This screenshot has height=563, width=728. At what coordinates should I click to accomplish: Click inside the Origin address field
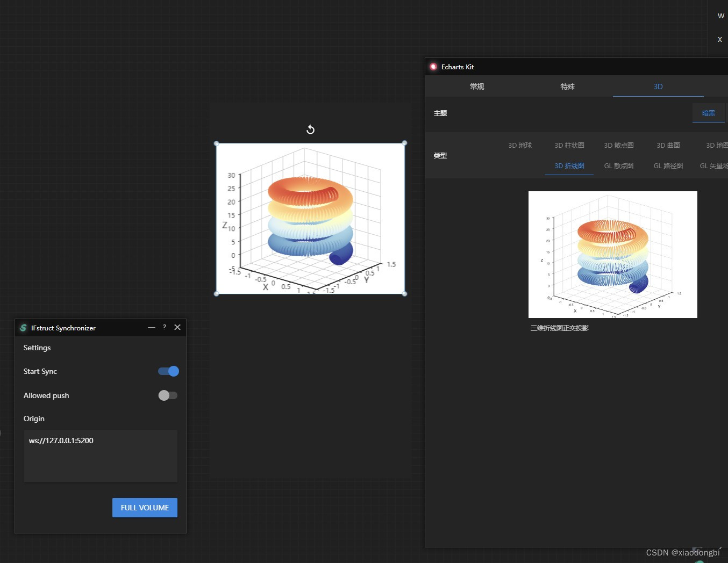coord(100,456)
